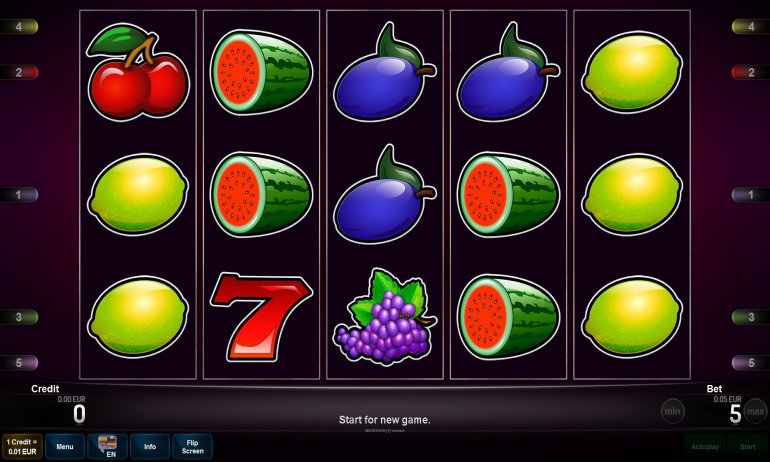Open the Menu button
770x462 pixels.
click(x=65, y=446)
